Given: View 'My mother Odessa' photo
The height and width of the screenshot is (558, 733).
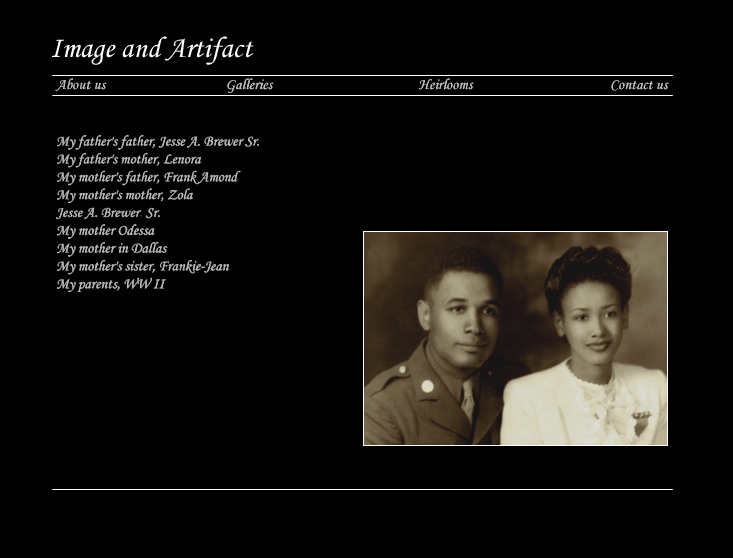Looking at the screenshot, I should point(106,230).
